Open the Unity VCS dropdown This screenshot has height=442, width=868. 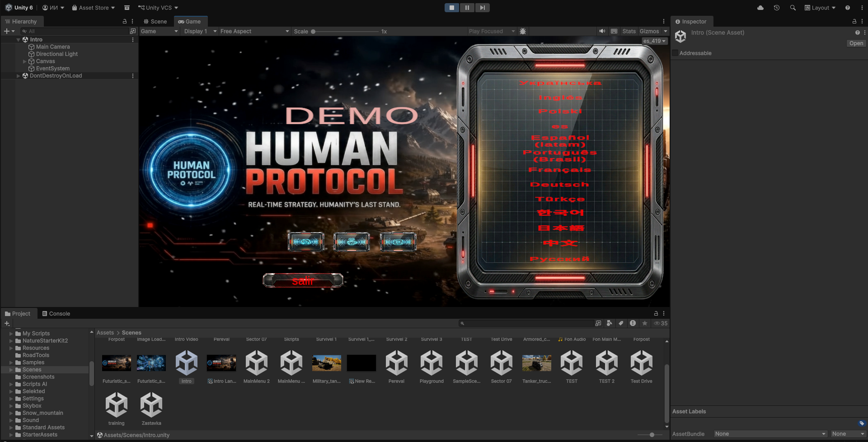[158, 8]
